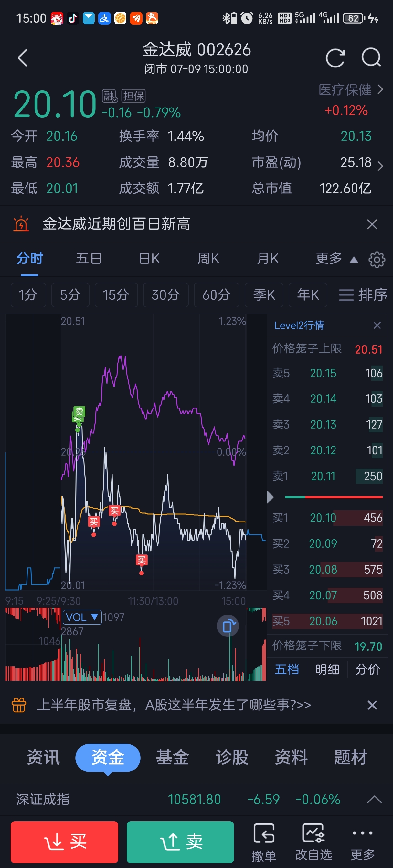This screenshot has width=393, height=868.
Task: Close the Level2行情 panel
Action: 377,325
